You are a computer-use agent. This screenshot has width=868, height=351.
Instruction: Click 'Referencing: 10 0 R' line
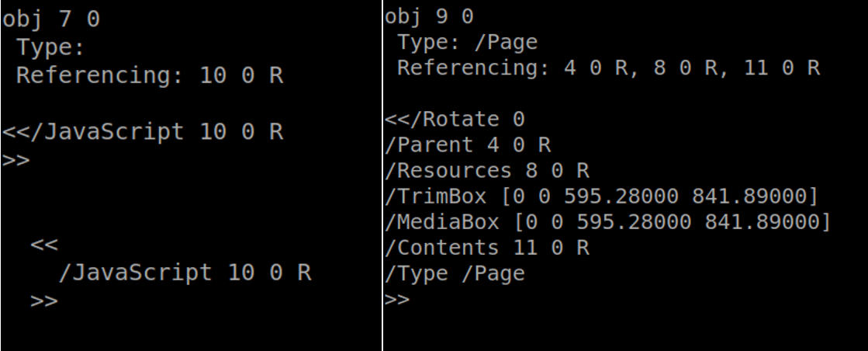(150, 75)
